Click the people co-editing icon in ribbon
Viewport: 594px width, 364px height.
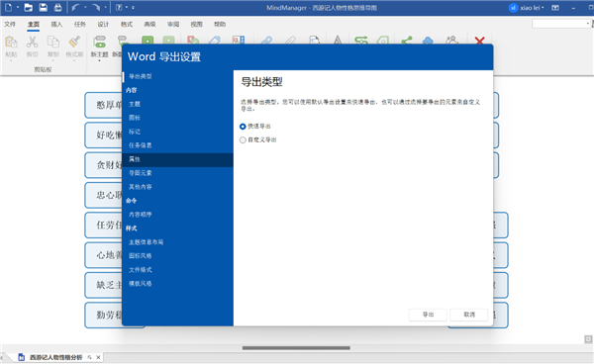point(452,41)
